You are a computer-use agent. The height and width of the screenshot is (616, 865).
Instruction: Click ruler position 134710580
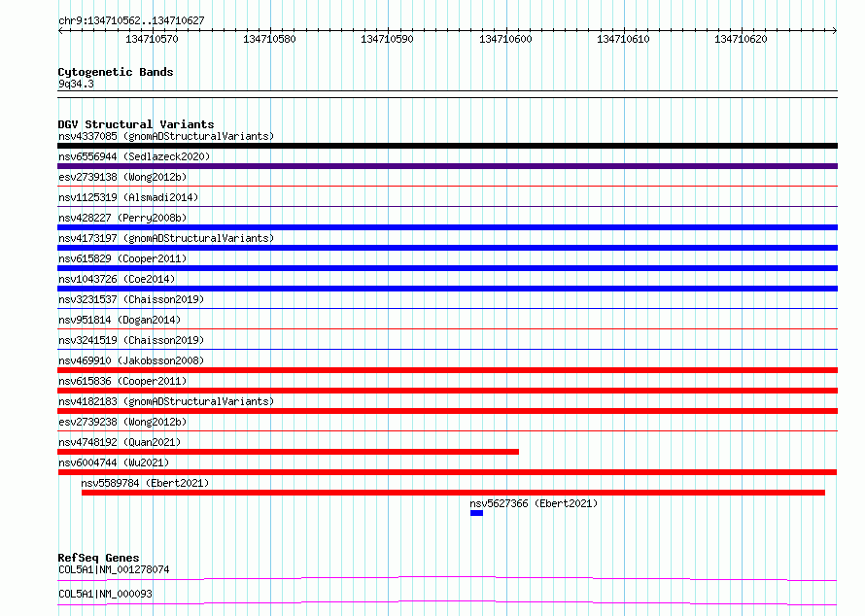(x=269, y=39)
